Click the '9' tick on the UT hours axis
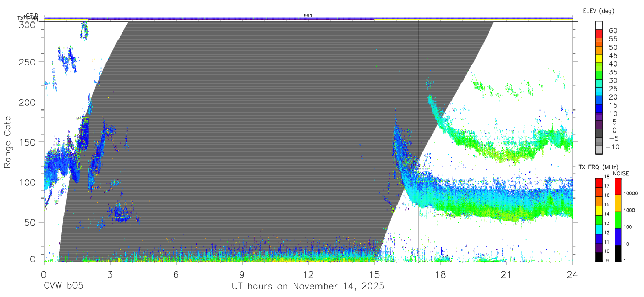The image size is (644, 297). pyautogui.click(x=242, y=274)
